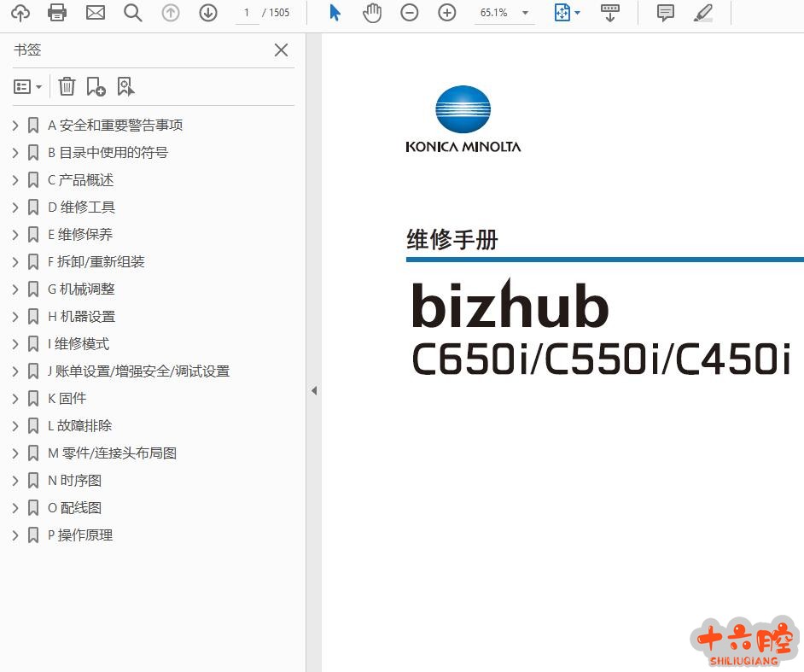Close the 书签 bookmarks panel
The image size is (804, 672).
click(x=281, y=50)
